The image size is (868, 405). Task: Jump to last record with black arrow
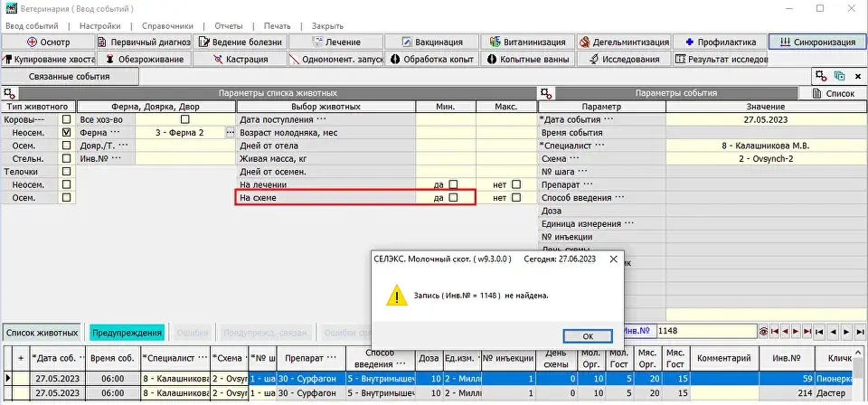tap(860, 332)
